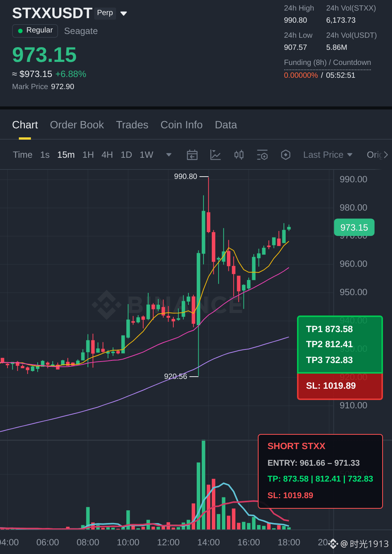Open the indicator settings icon
Image resolution: width=392 pixels, height=554 pixels.
click(x=262, y=155)
